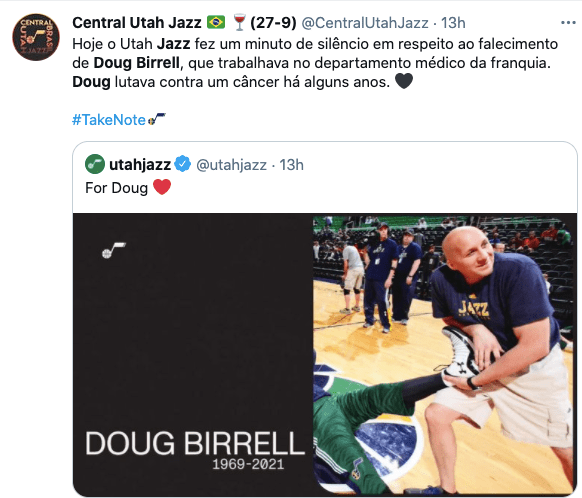Click the black heart emoji in tweet
The width and height of the screenshot is (582, 498).
(x=404, y=81)
